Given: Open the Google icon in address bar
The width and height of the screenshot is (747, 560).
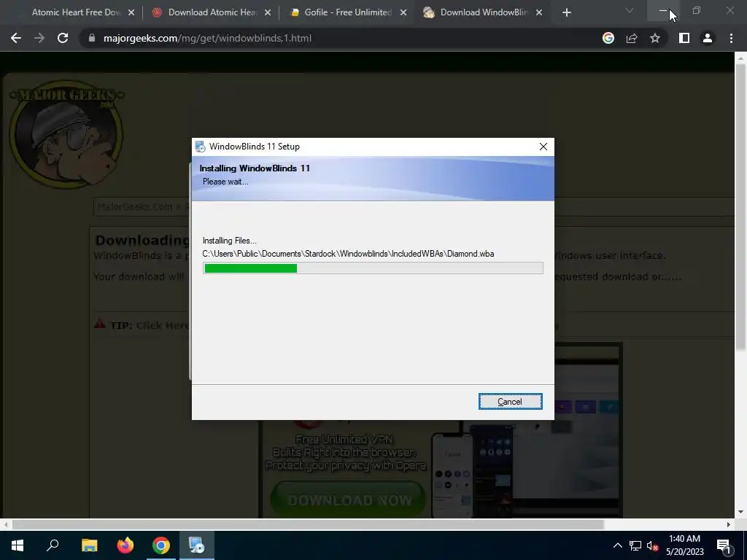Looking at the screenshot, I should pos(608,38).
